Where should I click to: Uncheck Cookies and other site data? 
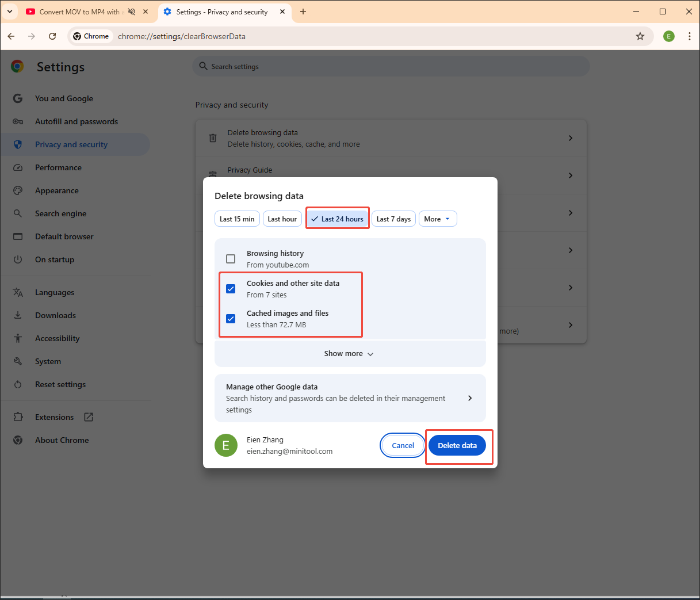(x=231, y=288)
